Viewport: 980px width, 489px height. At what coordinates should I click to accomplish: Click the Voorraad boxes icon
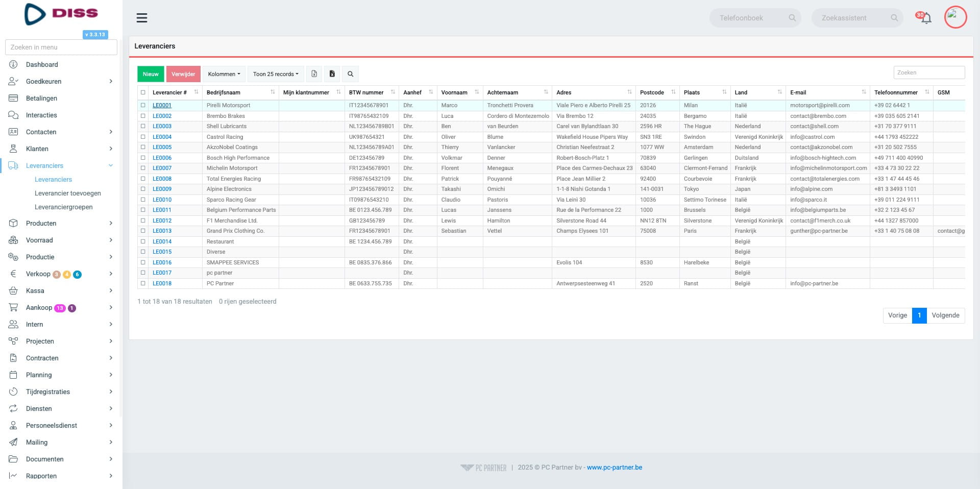13,240
